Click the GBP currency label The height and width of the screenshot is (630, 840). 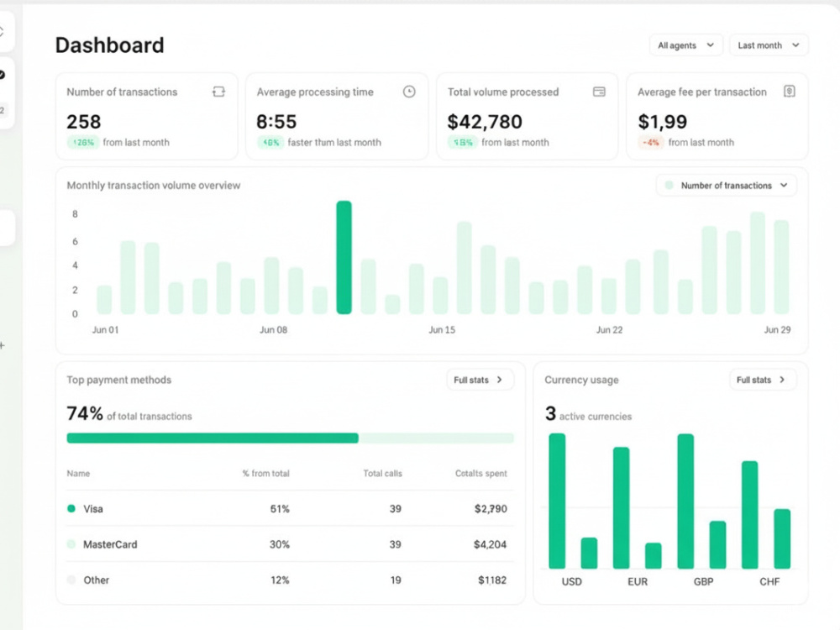coord(703,582)
